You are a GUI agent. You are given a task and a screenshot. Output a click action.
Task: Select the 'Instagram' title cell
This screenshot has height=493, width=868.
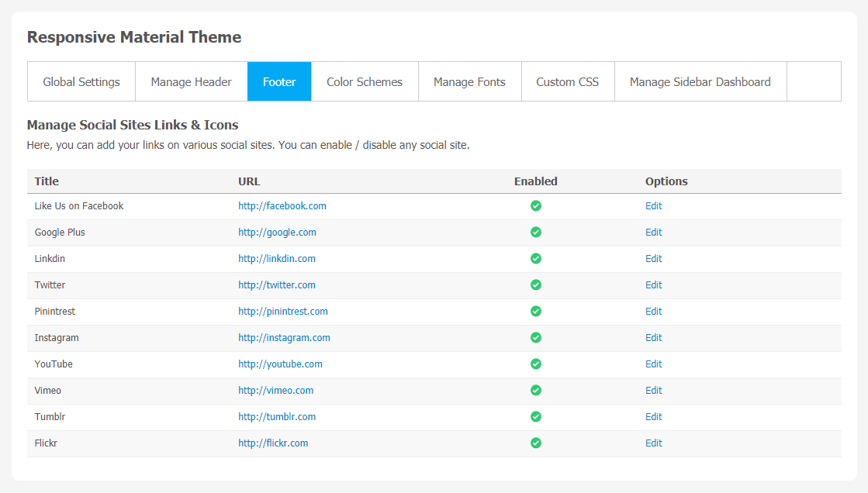point(57,337)
